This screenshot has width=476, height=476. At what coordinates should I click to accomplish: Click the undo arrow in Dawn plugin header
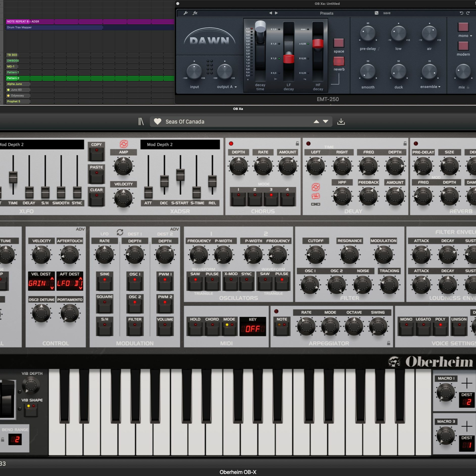[461, 13]
